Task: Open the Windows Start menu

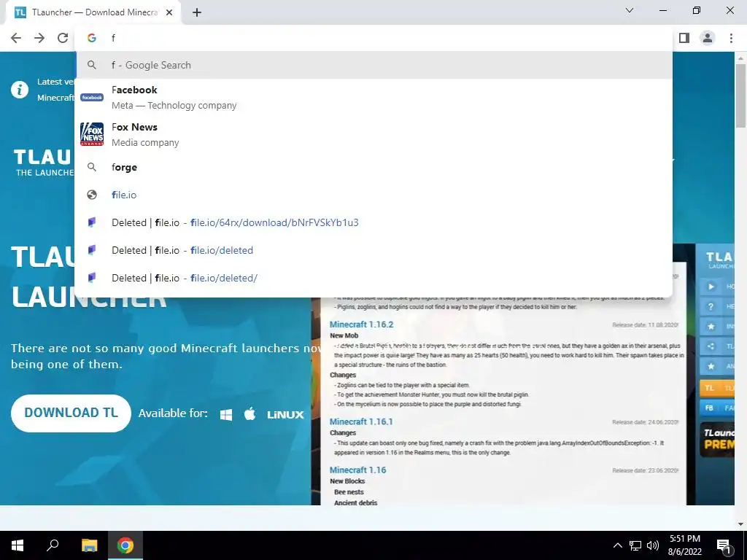Action: coord(18,545)
